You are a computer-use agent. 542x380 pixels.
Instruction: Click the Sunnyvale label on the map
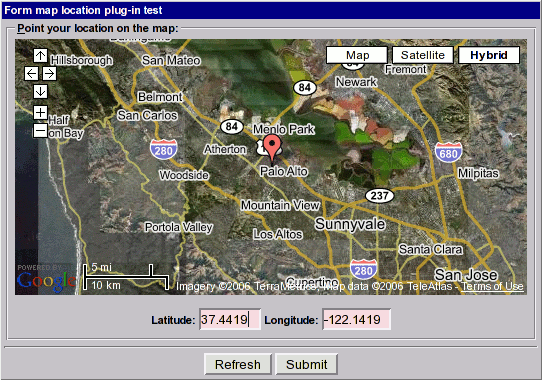[x=350, y=224]
